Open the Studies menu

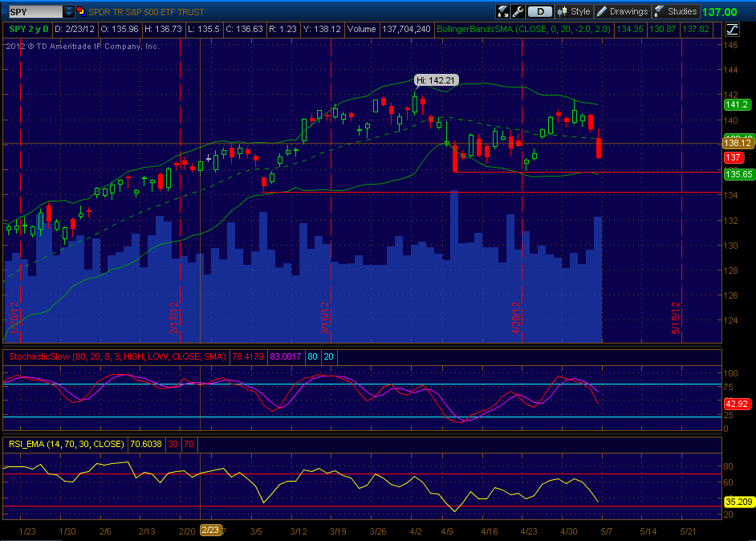tap(676, 11)
